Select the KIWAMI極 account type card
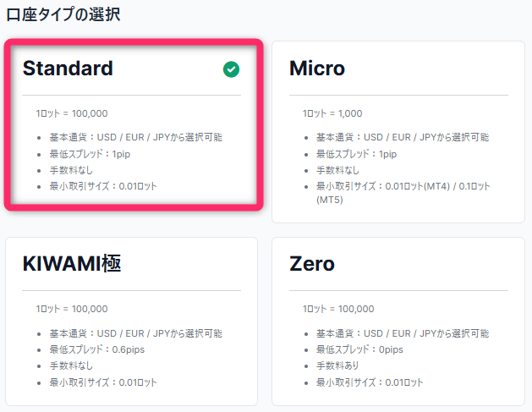 coord(132,321)
